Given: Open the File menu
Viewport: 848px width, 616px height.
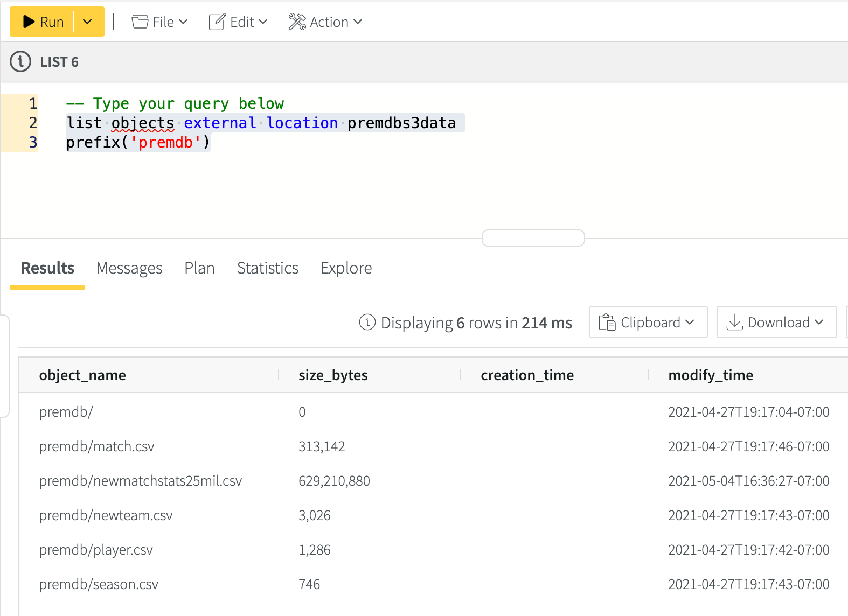Looking at the screenshot, I should coord(160,22).
